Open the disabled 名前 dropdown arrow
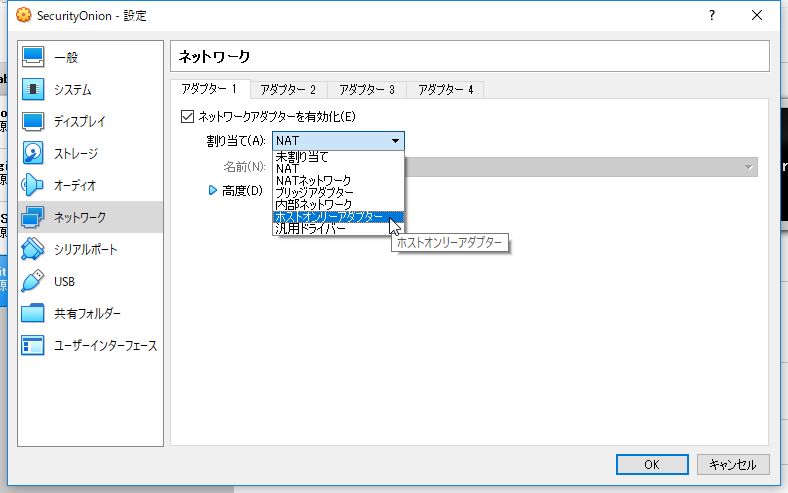 pyautogui.click(x=749, y=167)
